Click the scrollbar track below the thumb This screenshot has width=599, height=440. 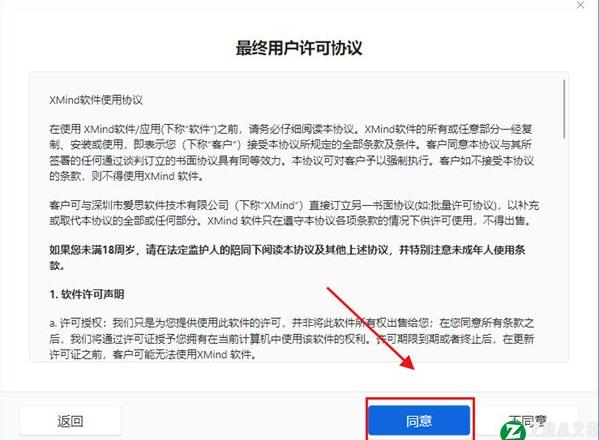565,248
